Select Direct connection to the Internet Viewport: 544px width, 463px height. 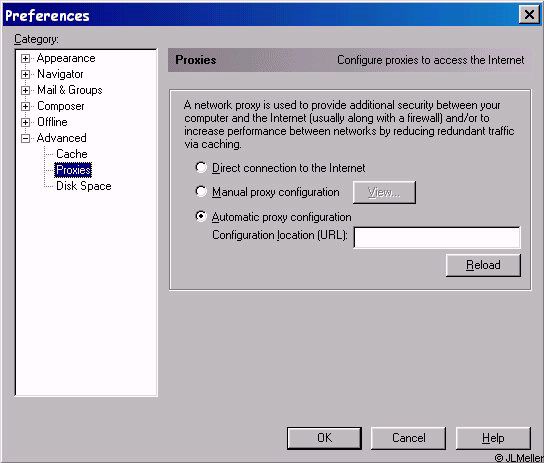[x=201, y=168]
